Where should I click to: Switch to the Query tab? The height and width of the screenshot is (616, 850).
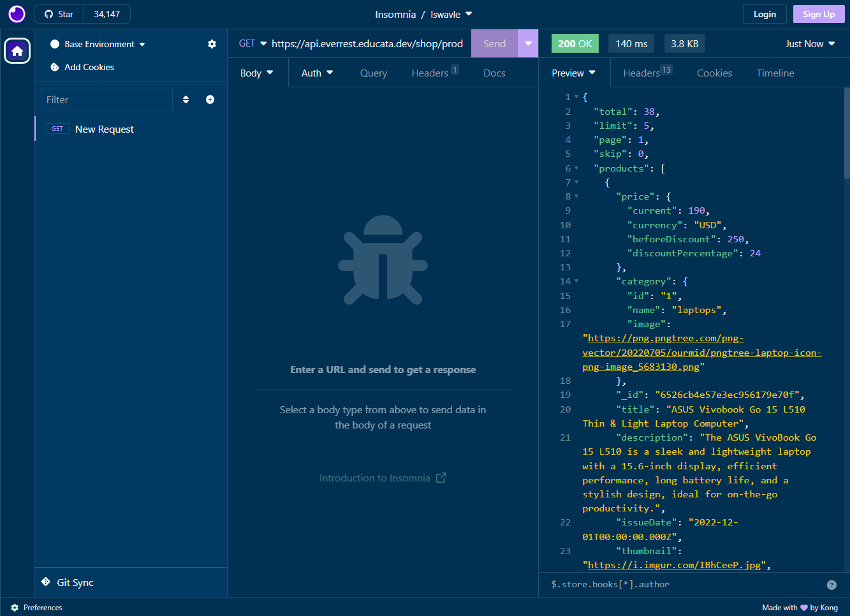point(374,73)
